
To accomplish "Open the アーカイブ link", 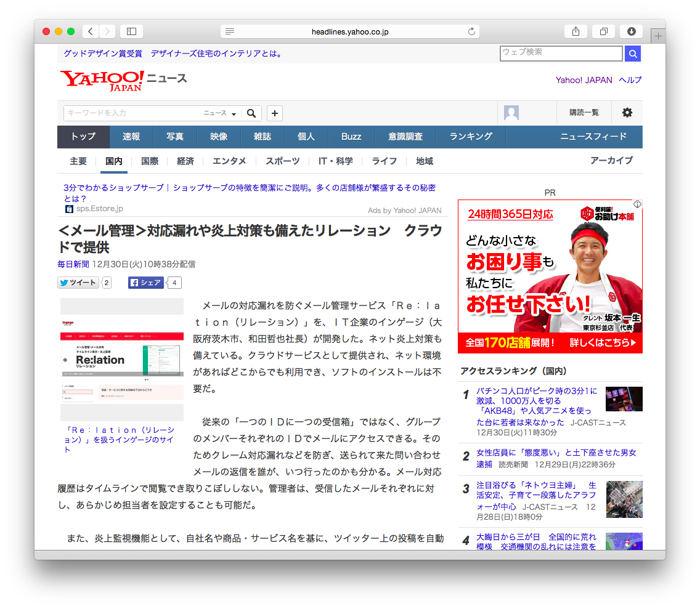I will point(612,160).
